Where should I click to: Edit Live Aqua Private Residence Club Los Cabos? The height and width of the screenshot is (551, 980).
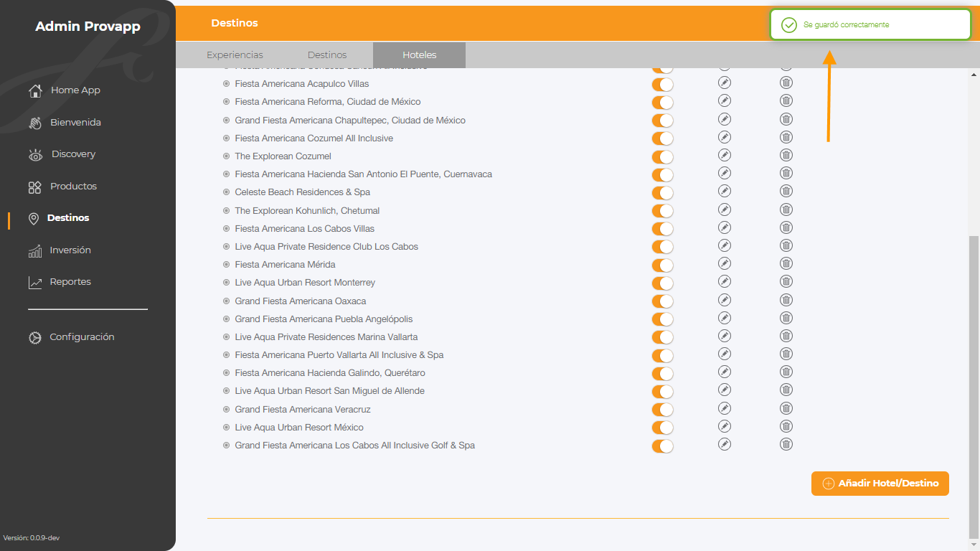[x=725, y=245]
